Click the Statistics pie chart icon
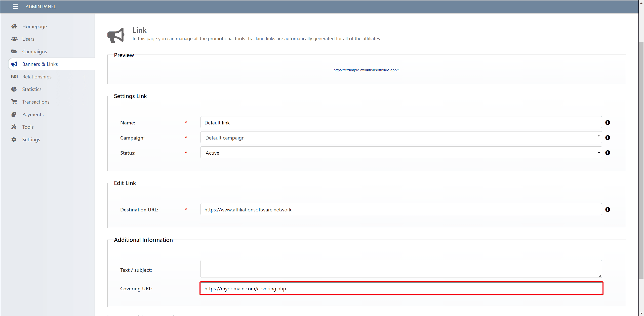Screen dimensions: 644x316 pyautogui.click(x=14, y=89)
